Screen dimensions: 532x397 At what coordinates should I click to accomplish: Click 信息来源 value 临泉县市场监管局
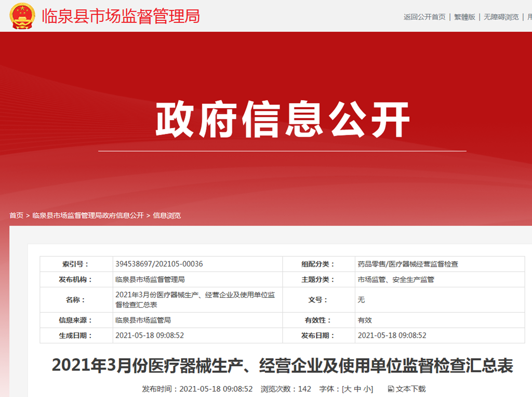[x=143, y=320]
